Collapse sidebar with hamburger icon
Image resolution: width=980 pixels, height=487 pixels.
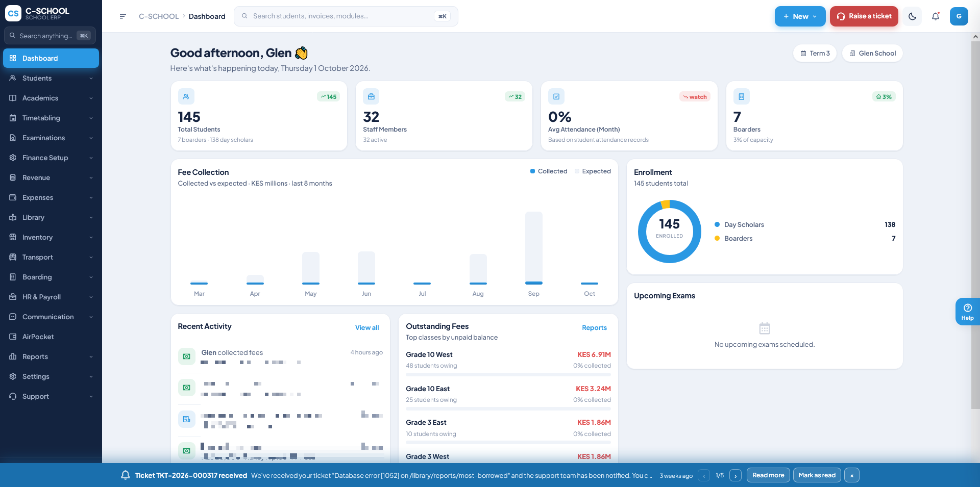(x=122, y=16)
